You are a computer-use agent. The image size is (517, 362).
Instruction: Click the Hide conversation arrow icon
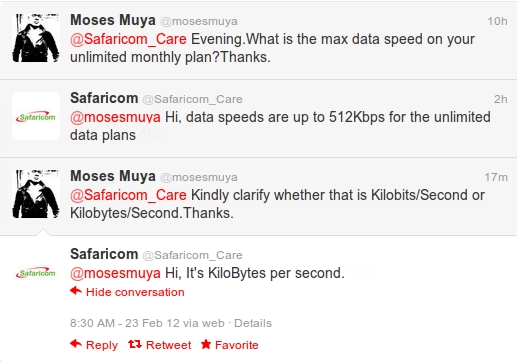(x=76, y=291)
